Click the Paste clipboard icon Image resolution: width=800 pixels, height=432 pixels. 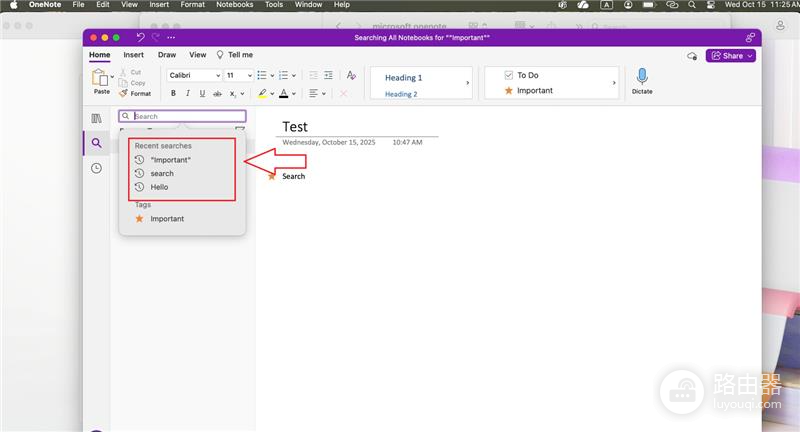pyautogui.click(x=100, y=78)
